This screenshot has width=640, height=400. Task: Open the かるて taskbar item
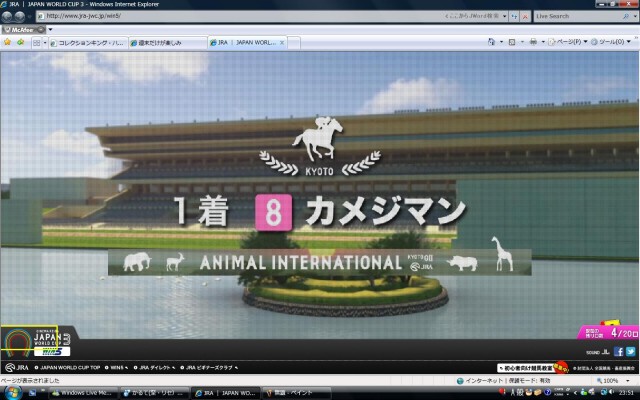[155, 393]
